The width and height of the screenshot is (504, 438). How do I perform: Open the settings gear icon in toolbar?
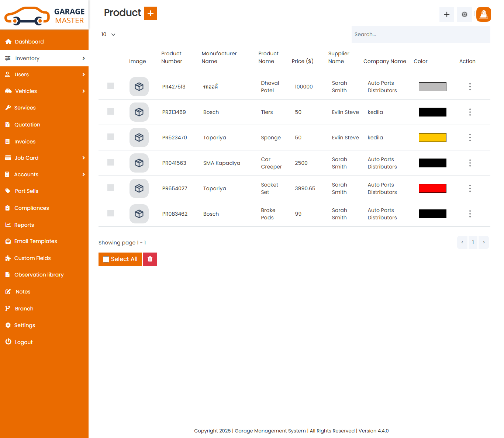tap(464, 14)
